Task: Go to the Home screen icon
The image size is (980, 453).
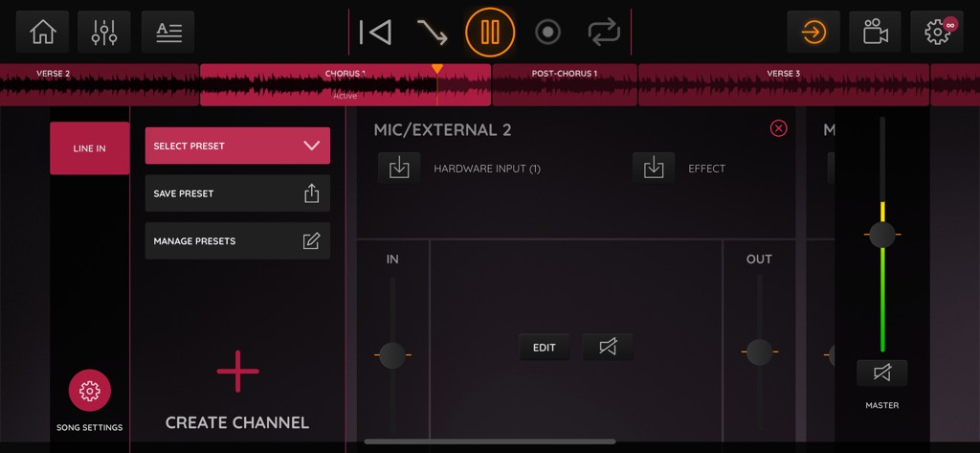Action: click(x=42, y=32)
